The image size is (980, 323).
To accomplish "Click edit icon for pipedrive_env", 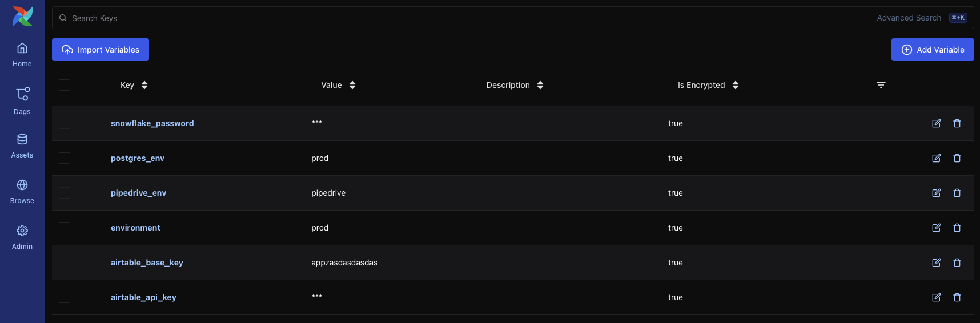I will [x=936, y=193].
